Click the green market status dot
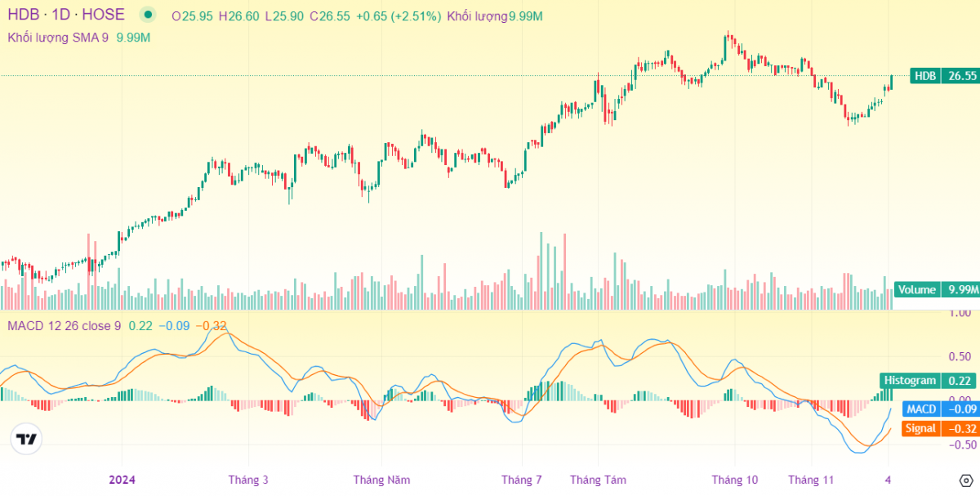The height and width of the screenshot is (496, 980). (x=147, y=15)
